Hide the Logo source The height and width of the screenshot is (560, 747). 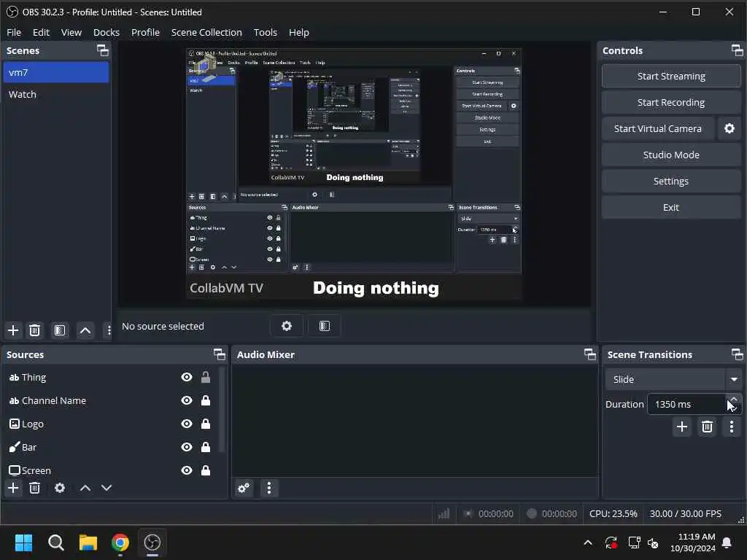click(187, 424)
